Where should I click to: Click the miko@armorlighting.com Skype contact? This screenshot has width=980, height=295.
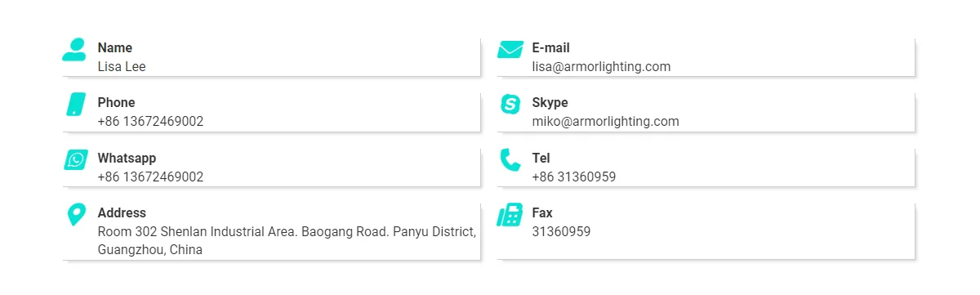coord(605,122)
